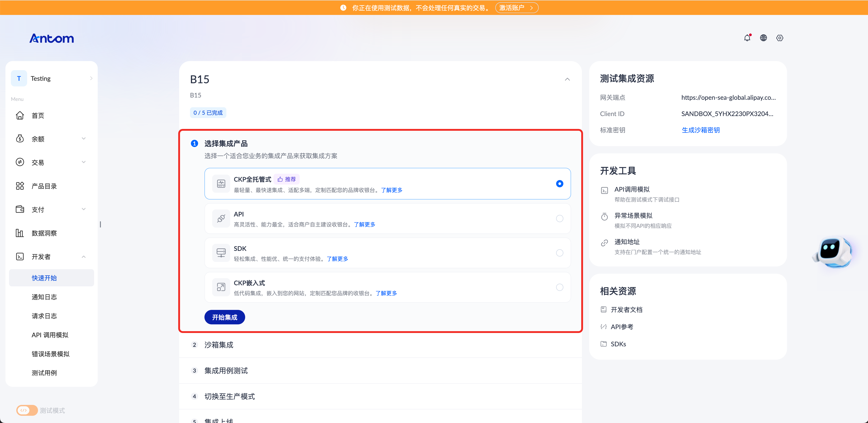Click the transaction icon beside 交易
Screen dimensions: 868x423
pos(20,162)
